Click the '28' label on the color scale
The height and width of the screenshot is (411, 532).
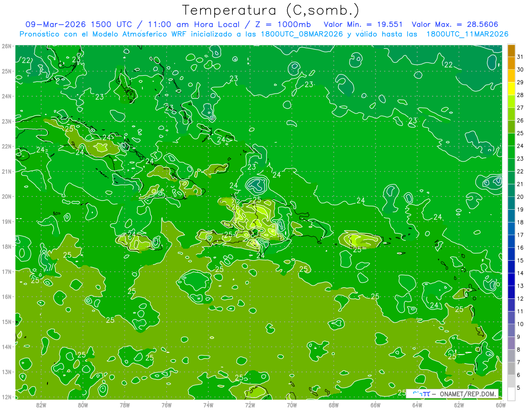520,95
